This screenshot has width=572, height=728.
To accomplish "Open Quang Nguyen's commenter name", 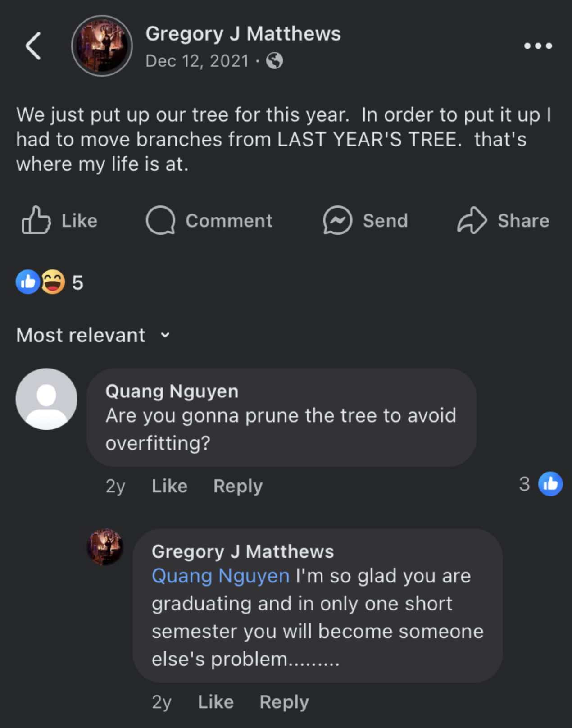I will [x=172, y=391].
